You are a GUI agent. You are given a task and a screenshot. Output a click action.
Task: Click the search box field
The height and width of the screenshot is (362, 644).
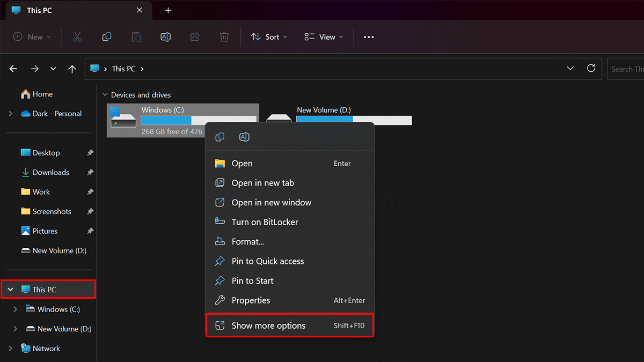click(x=626, y=69)
